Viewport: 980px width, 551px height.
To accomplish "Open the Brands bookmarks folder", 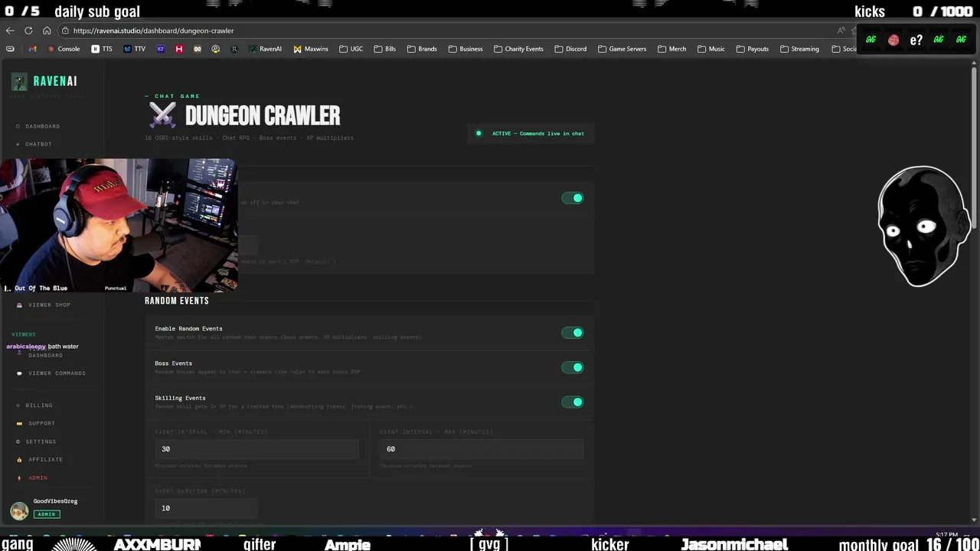I will tap(422, 49).
